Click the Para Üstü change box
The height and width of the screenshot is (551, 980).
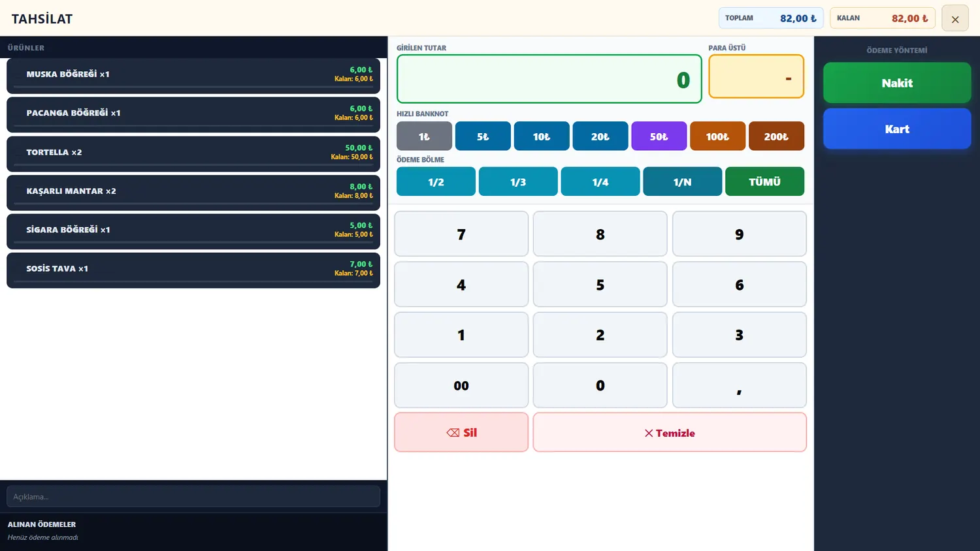click(757, 76)
